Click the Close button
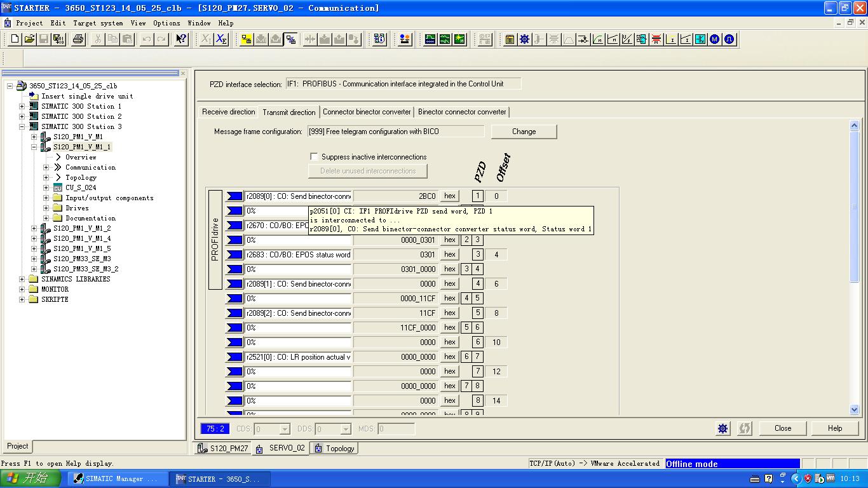The width and height of the screenshot is (868, 488). pyautogui.click(x=783, y=428)
